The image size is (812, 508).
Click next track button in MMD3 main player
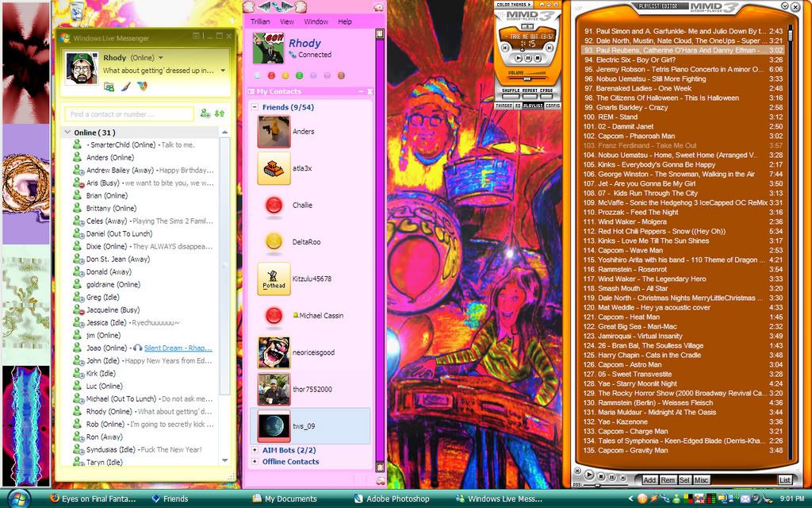click(x=550, y=48)
